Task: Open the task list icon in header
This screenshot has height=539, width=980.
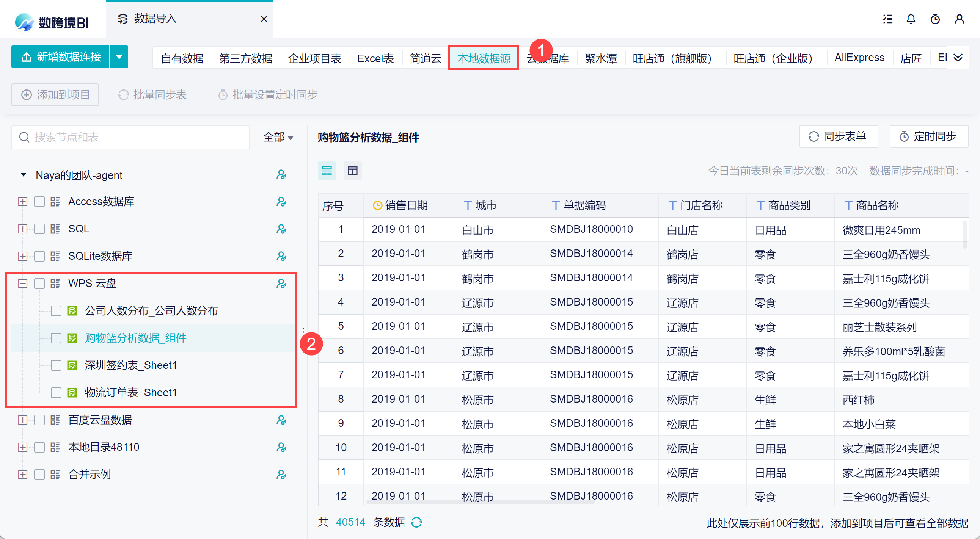Action: [x=887, y=19]
